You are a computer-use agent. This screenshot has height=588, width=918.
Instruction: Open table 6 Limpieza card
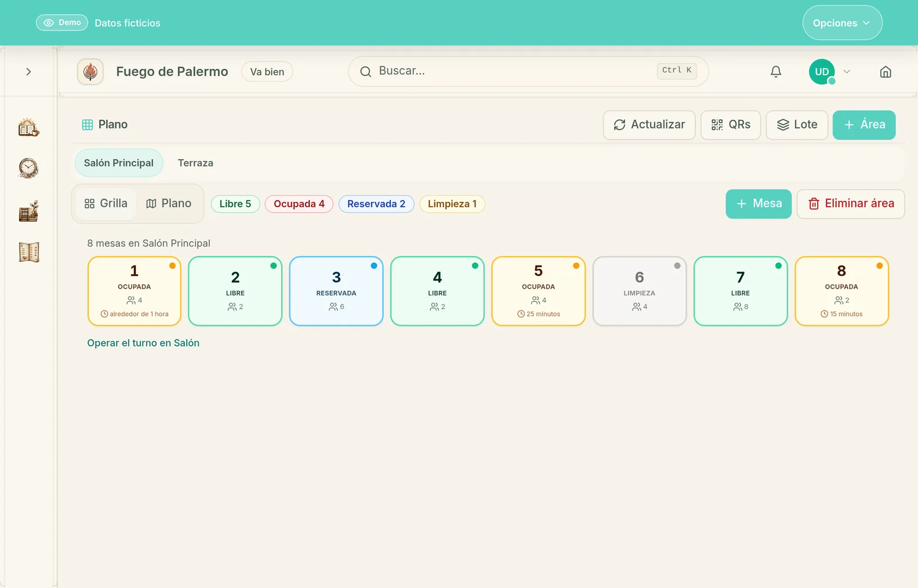639,291
